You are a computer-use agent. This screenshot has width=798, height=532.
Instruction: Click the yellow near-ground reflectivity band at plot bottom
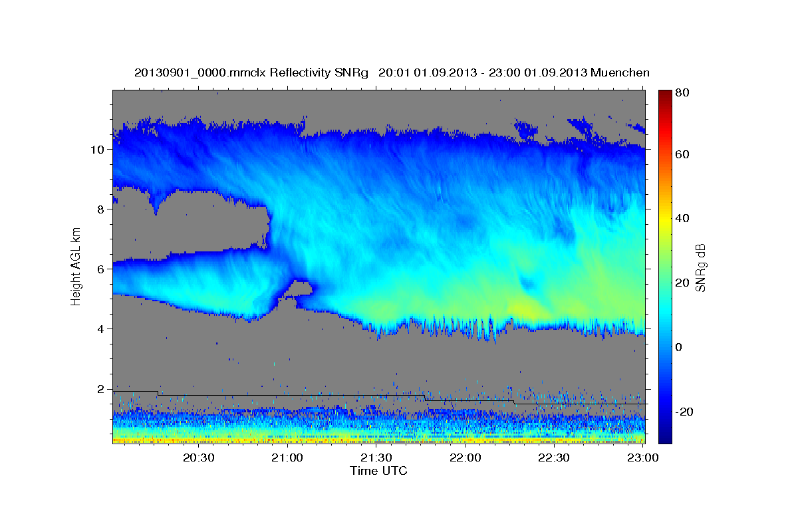378,439
